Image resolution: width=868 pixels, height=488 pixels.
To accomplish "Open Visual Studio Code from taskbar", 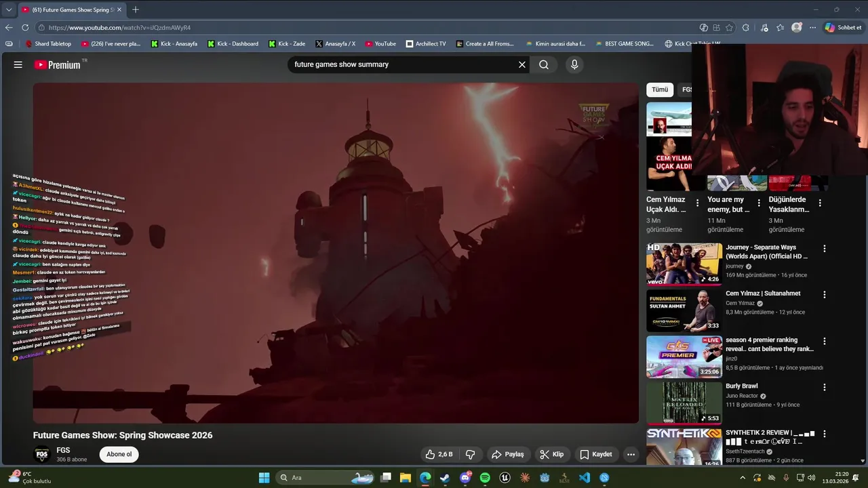I will point(584,478).
